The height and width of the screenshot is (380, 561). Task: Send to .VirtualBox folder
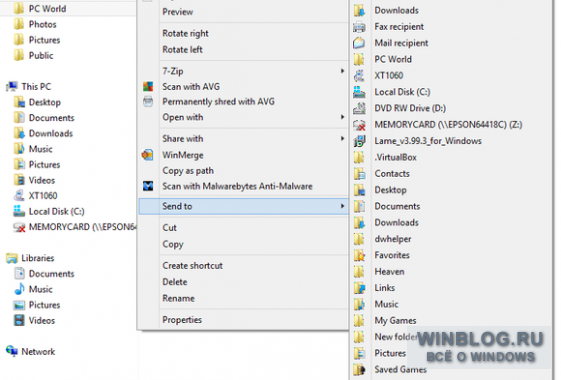pos(395,157)
